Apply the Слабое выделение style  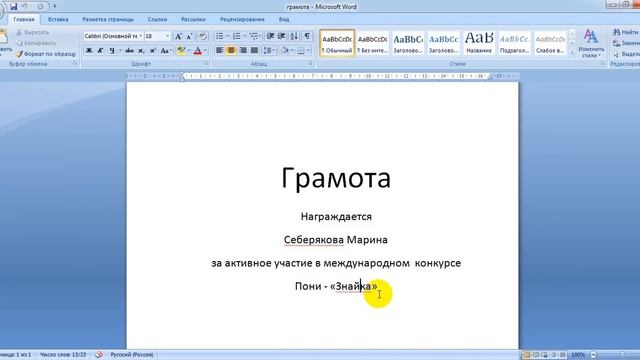pyautogui.click(x=550, y=43)
